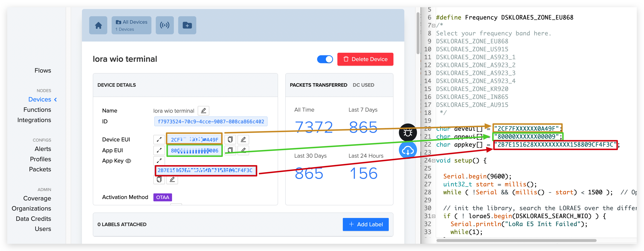Open Organizations in the sidebar
The width and height of the screenshot is (644, 251).
pyautogui.click(x=31, y=208)
